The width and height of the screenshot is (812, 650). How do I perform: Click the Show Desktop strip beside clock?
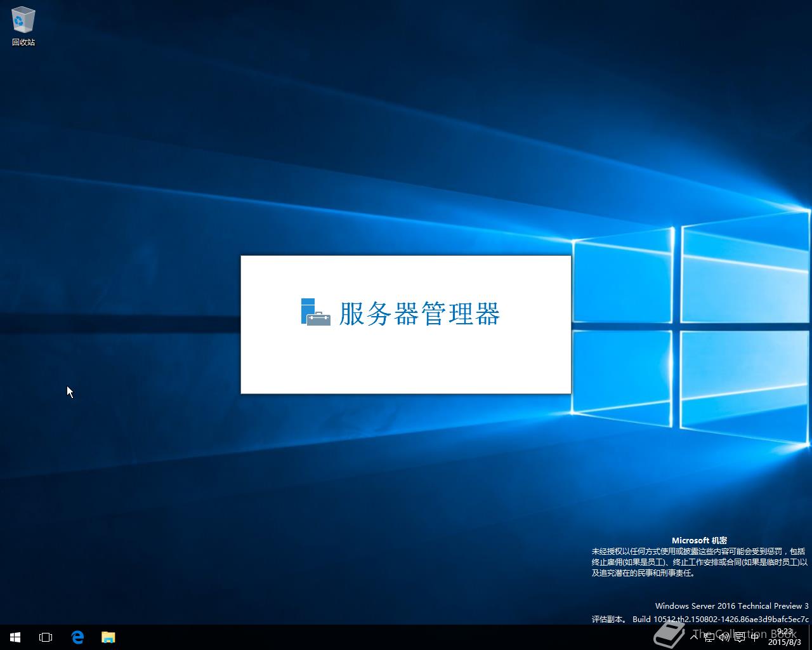[810, 637]
